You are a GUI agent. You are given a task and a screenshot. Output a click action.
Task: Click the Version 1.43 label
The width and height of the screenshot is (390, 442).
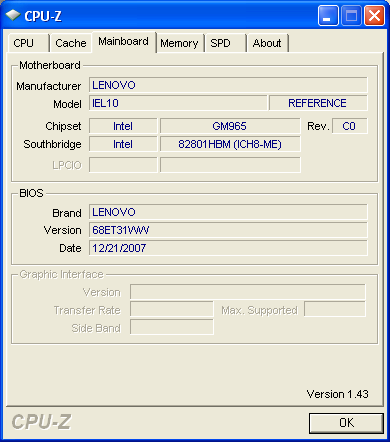coord(338,394)
